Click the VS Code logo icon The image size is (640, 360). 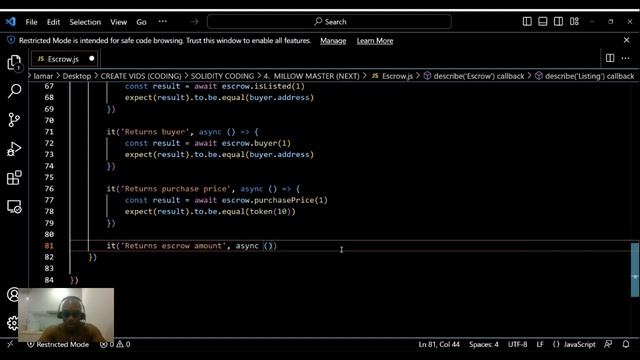(x=11, y=22)
